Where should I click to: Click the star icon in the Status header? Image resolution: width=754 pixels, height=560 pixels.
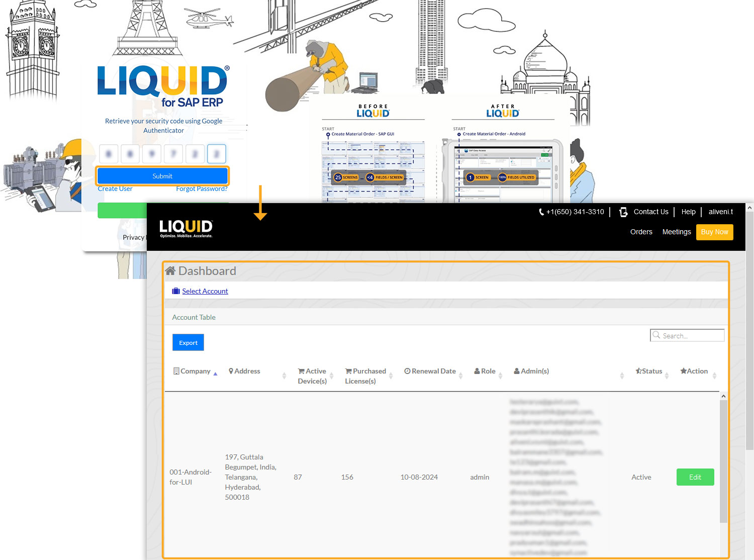tap(638, 371)
